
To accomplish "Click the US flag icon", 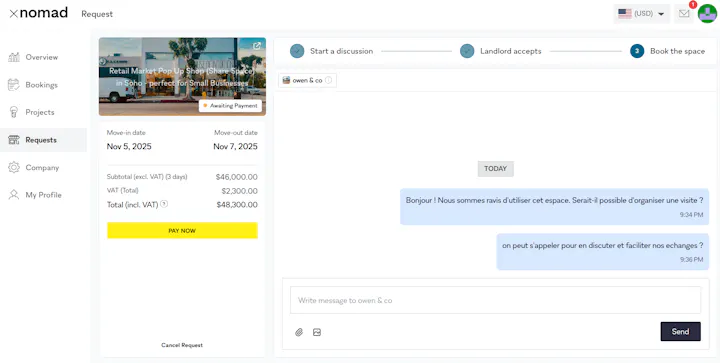I will pyautogui.click(x=624, y=14).
